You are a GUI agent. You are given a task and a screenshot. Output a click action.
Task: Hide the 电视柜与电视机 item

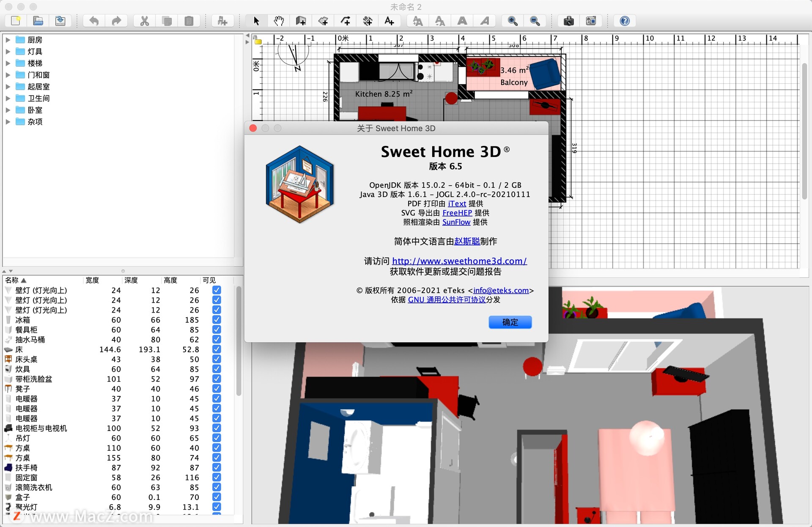217,428
